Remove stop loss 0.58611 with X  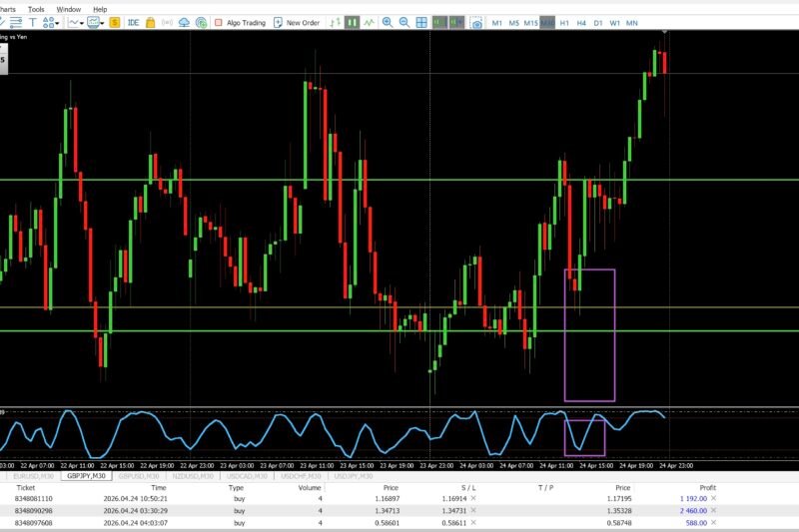(x=473, y=523)
